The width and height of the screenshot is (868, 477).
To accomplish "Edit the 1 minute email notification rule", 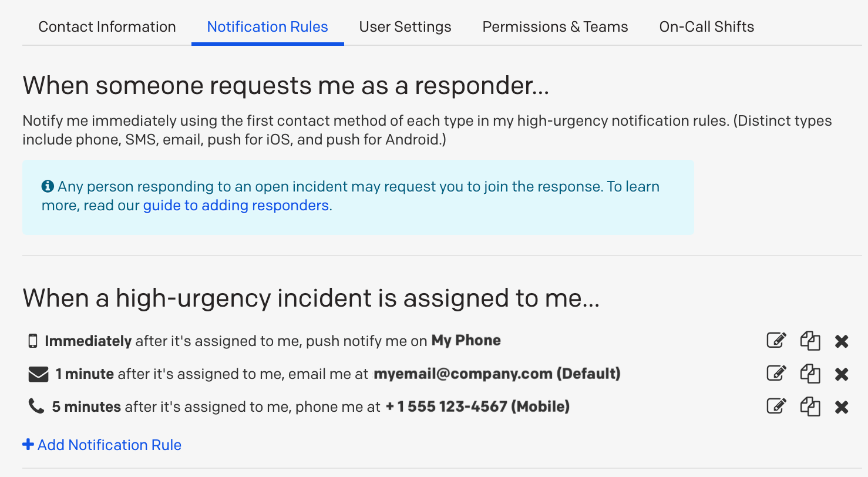I will pos(776,374).
